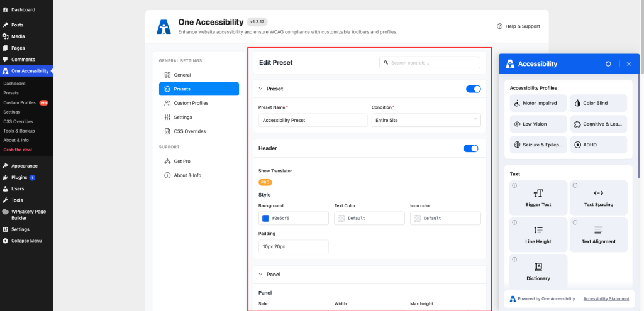Viewport: 644px width, 311px height.
Task: Click the General grid icon in settings sidebar
Action: click(167, 75)
